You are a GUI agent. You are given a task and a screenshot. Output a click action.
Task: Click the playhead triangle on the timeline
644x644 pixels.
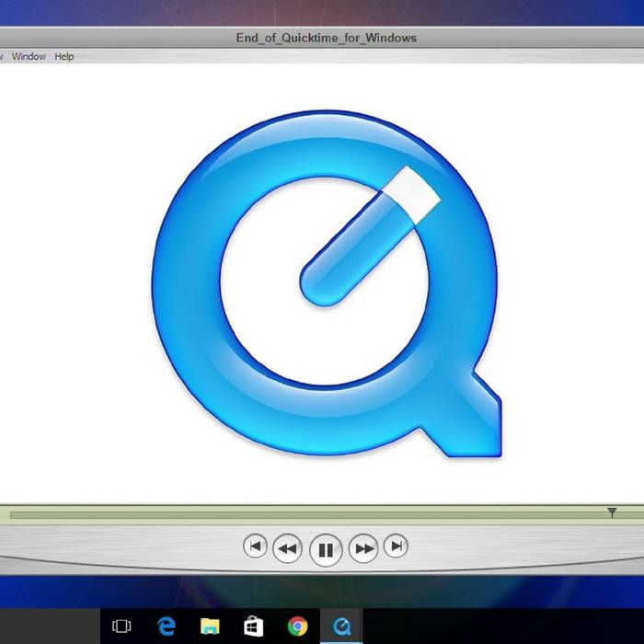point(612,512)
